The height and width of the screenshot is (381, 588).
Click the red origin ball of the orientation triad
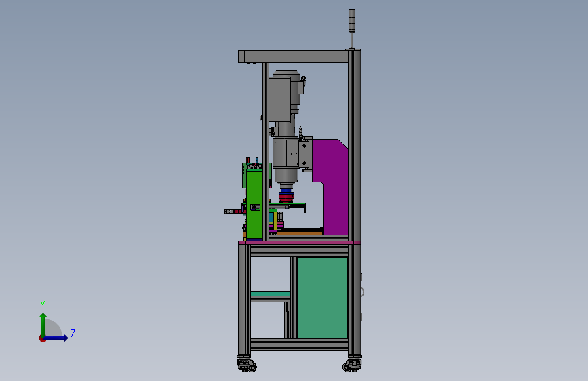point(42,338)
